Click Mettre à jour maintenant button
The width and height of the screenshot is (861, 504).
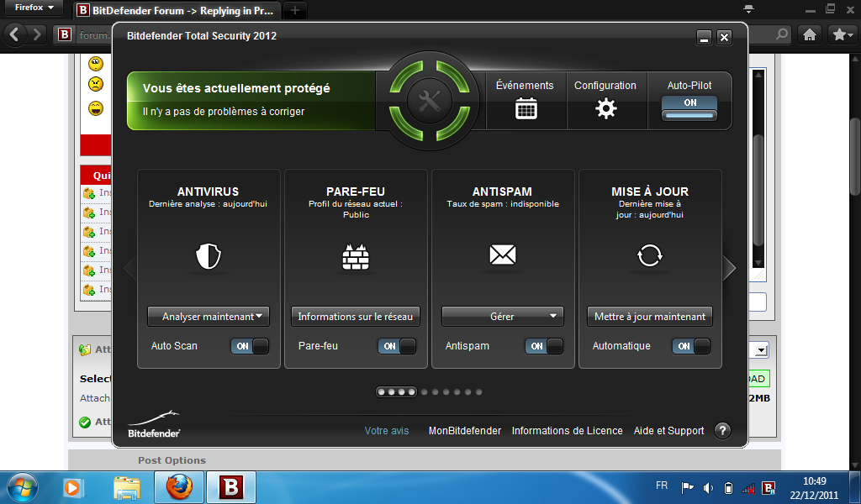pyautogui.click(x=650, y=317)
